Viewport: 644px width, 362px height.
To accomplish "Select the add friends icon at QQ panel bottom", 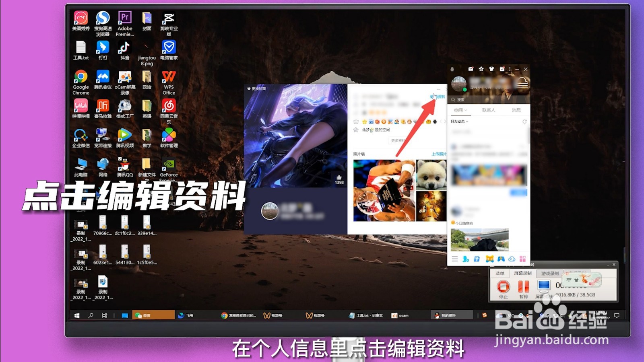I will tap(466, 259).
